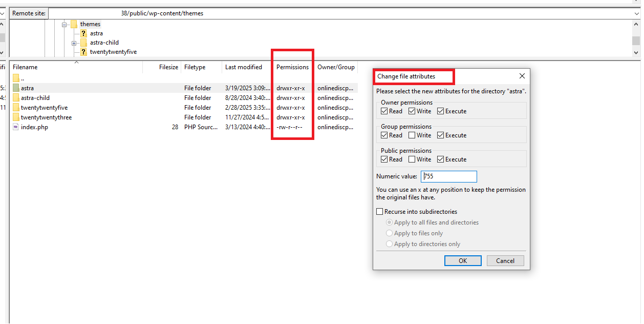This screenshot has width=644, height=324.
Task: Click the themes folder icon in tree
Action: [74, 24]
